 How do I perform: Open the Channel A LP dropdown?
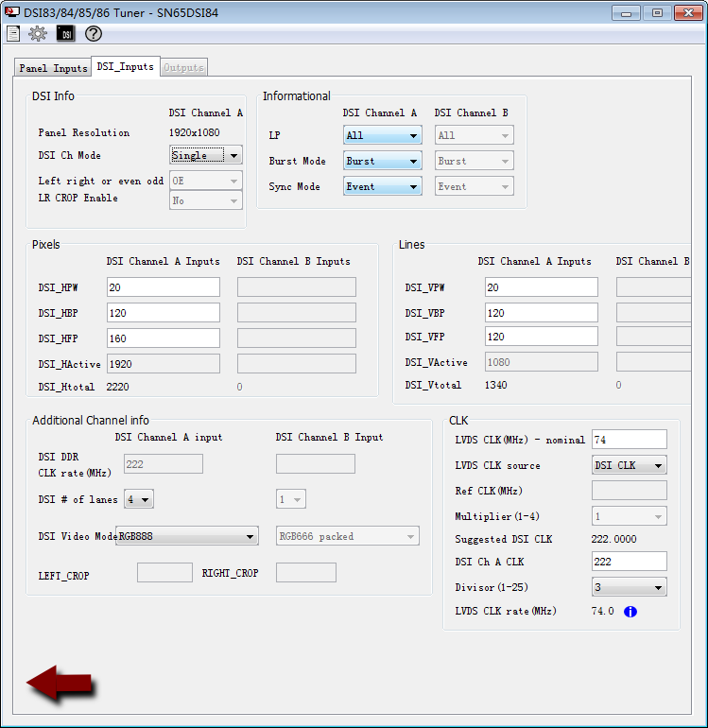tap(383, 135)
